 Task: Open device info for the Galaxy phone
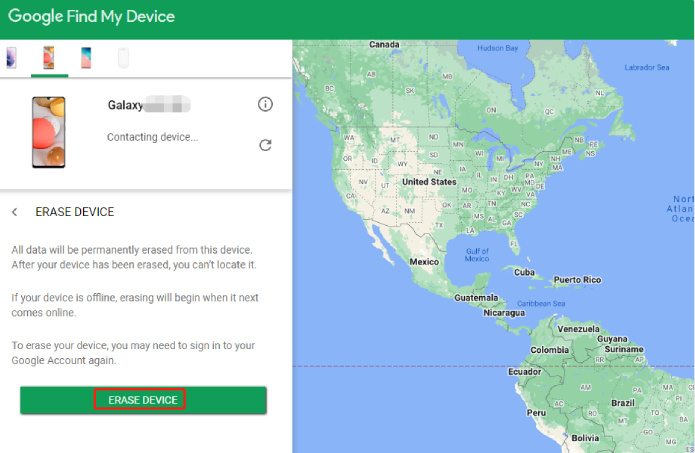(265, 104)
